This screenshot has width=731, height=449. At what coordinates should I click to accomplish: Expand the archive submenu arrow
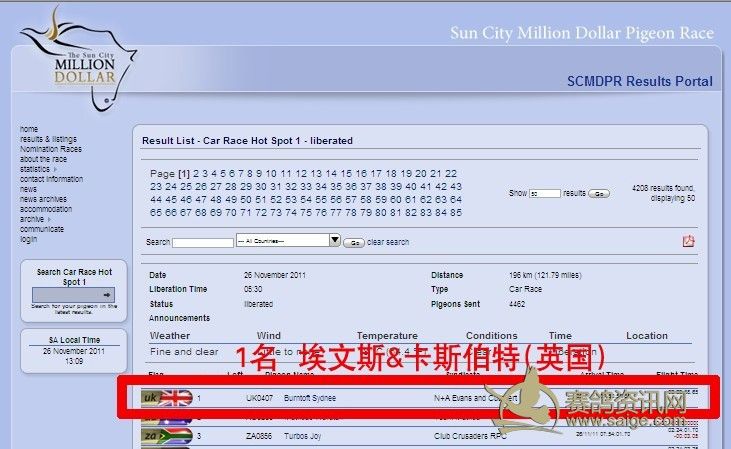coord(49,219)
